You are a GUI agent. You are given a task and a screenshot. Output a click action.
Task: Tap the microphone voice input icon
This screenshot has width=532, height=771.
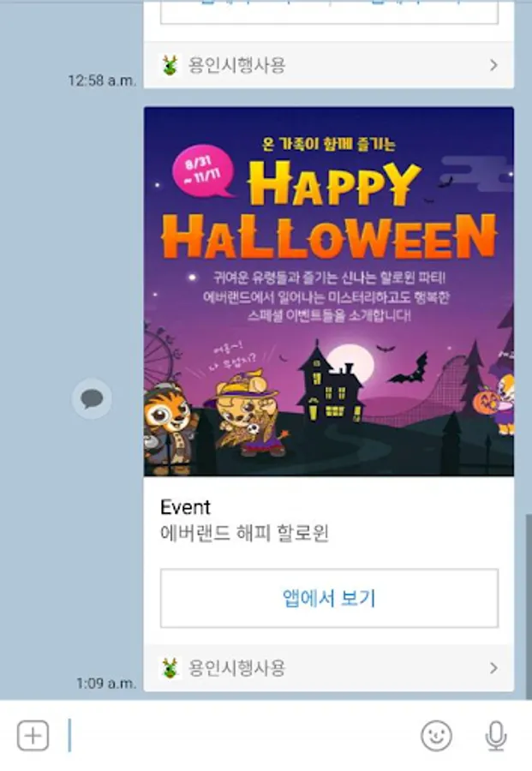tap(496, 736)
